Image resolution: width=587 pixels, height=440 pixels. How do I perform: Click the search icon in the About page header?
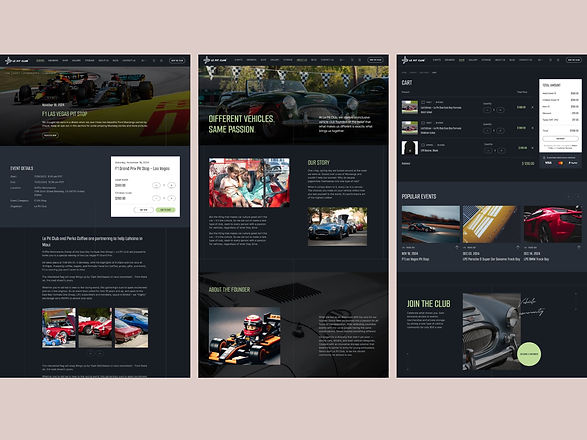(352, 60)
